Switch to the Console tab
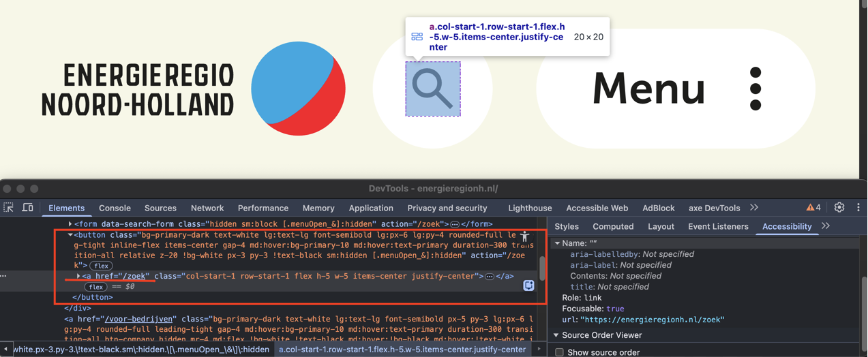The height and width of the screenshot is (357, 868). point(115,208)
